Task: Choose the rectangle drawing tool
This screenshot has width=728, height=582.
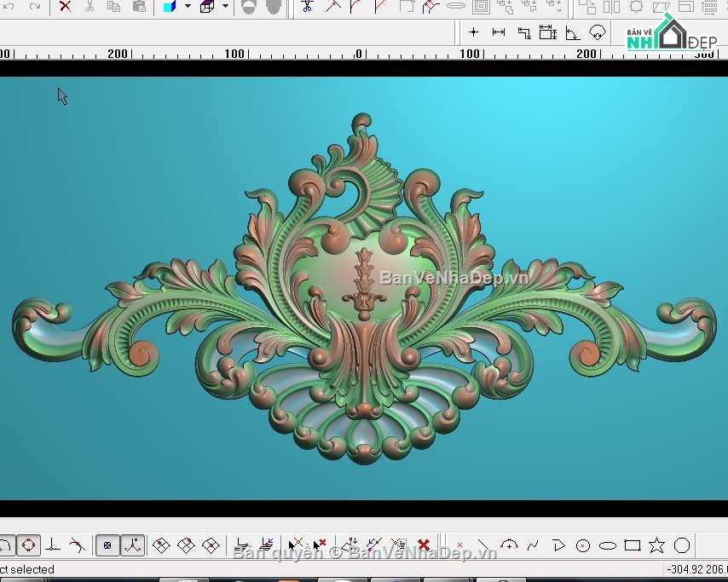Action: tap(632, 545)
